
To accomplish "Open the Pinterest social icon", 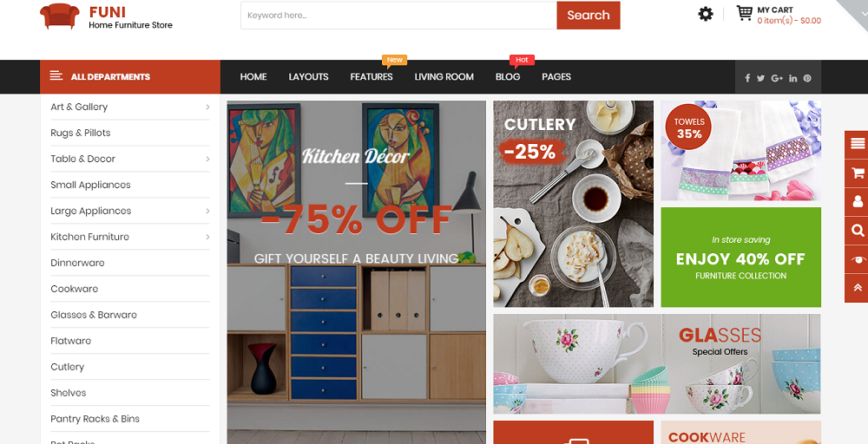I will point(807,78).
